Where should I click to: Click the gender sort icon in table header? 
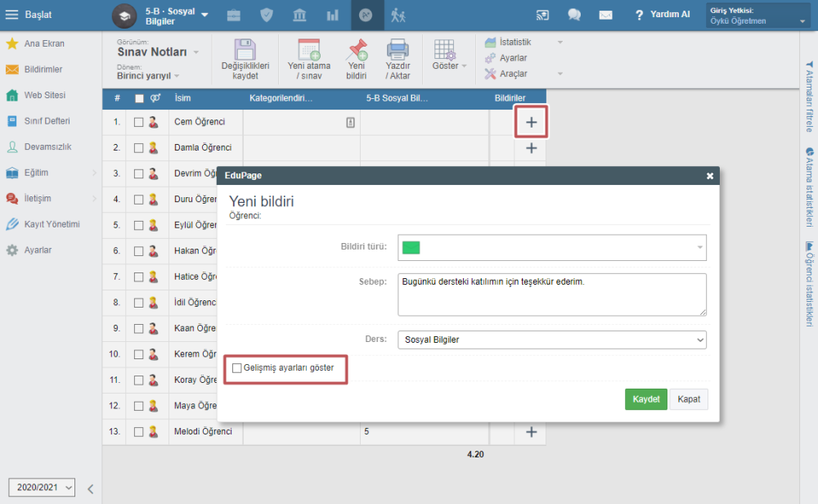pos(155,98)
